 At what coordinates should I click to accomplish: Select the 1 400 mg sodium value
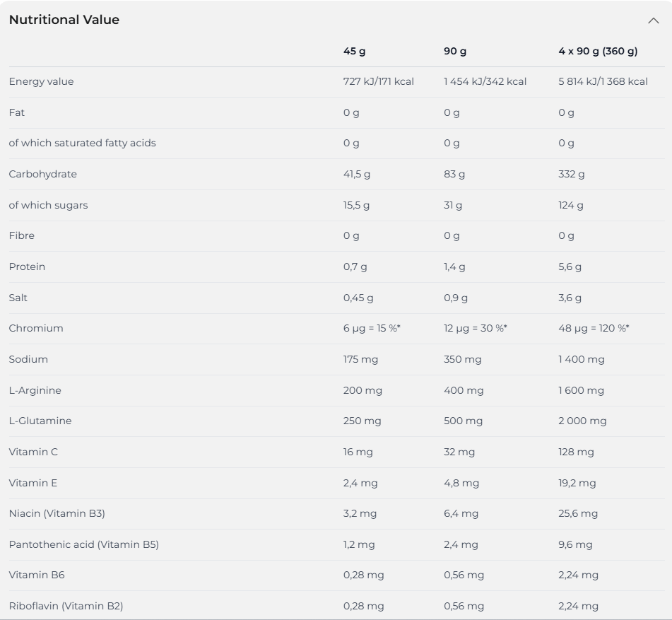click(582, 359)
